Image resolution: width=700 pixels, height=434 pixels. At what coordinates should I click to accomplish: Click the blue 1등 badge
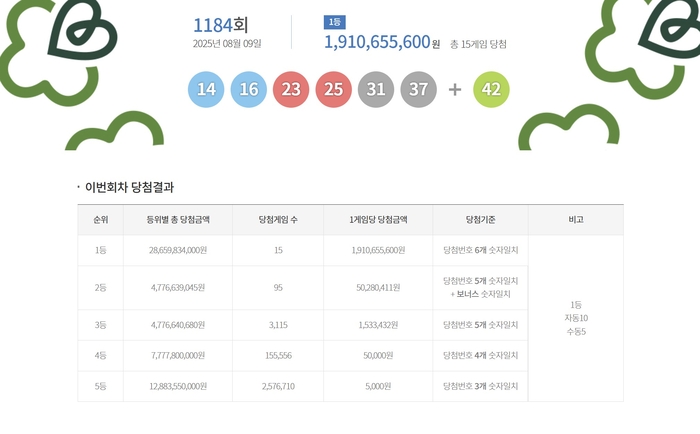click(335, 22)
